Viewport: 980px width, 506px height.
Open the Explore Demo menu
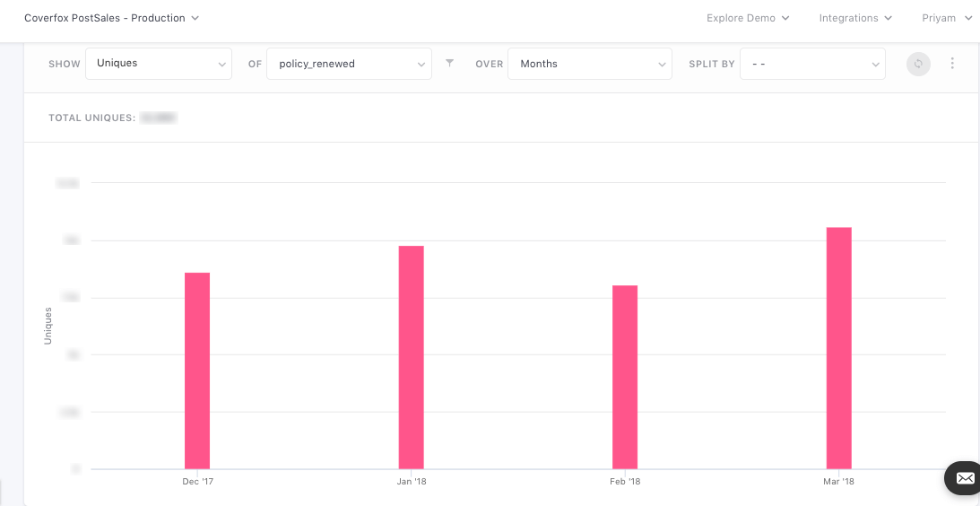747,18
